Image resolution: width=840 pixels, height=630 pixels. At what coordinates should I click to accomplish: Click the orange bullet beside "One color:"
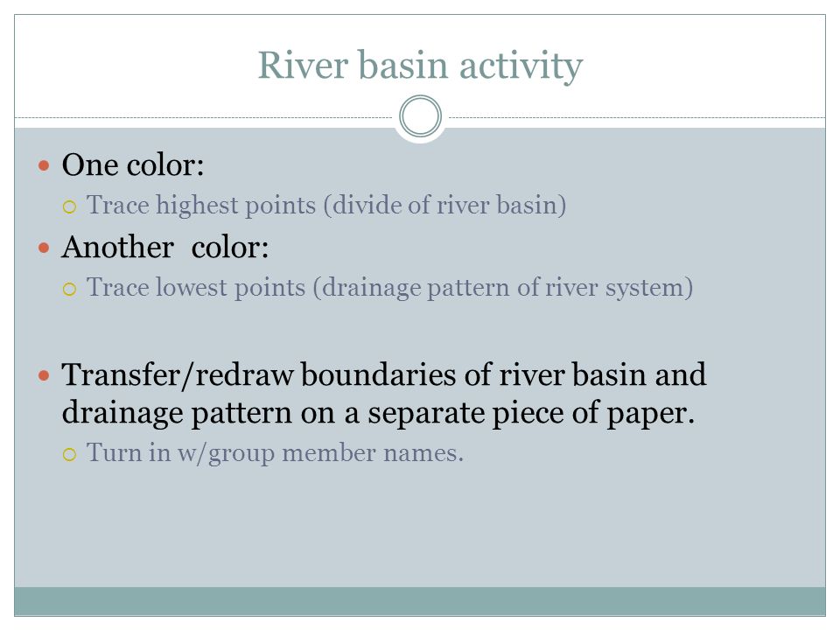[44, 165]
